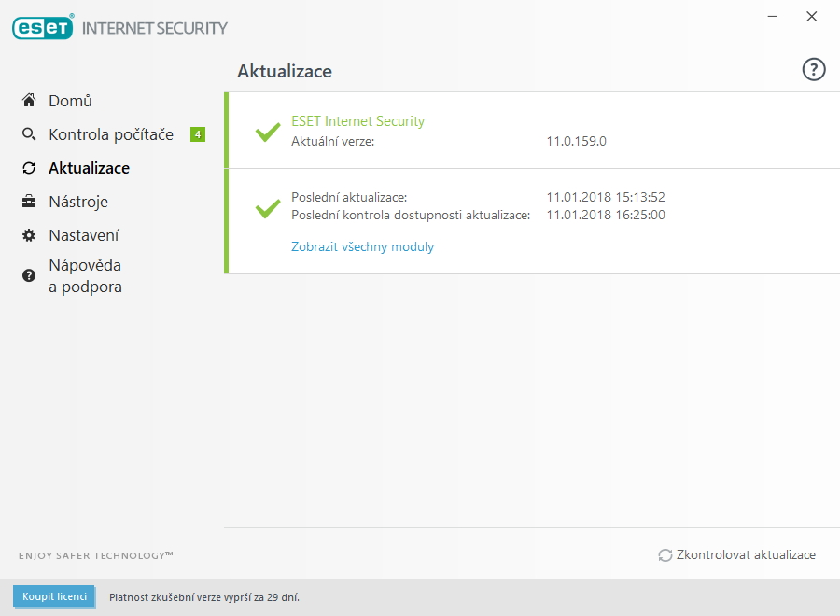Click the Nástroje toolbox icon
Image resolution: width=840 pixels, height=616 pixels.
click(x=29, y=202)
